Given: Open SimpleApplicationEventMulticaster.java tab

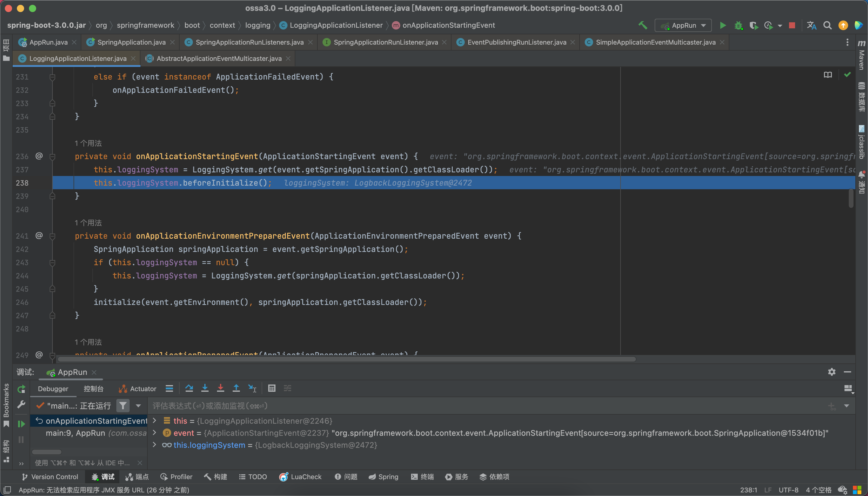Looking at the screenshot, I should 656,42.
